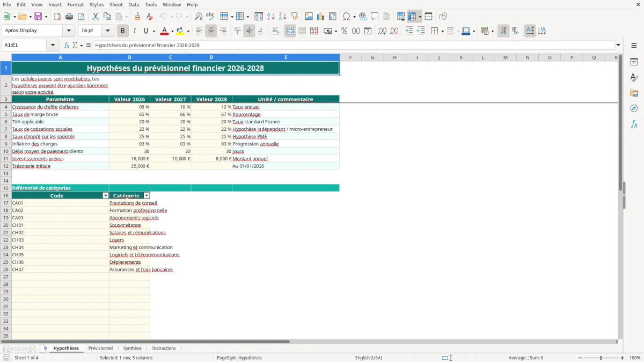The image size is (644, 362).
Task: Toggle Italic formatting
Action: pos(135,31)
